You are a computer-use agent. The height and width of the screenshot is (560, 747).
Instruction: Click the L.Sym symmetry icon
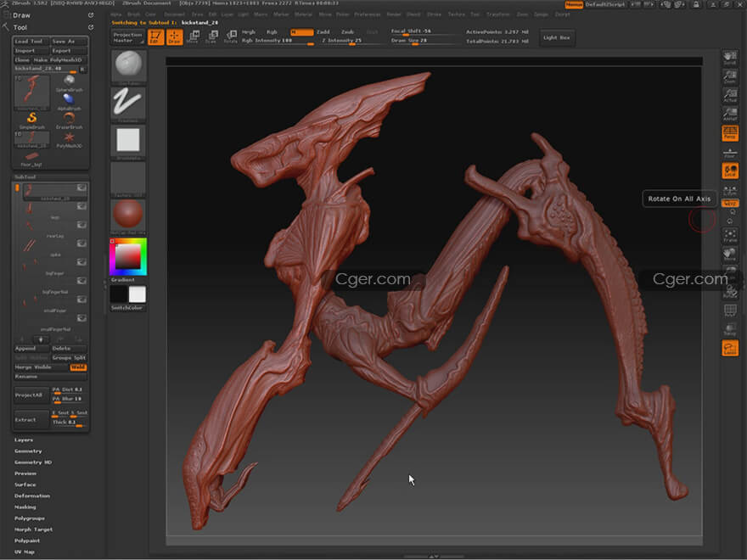pos(730,191)
